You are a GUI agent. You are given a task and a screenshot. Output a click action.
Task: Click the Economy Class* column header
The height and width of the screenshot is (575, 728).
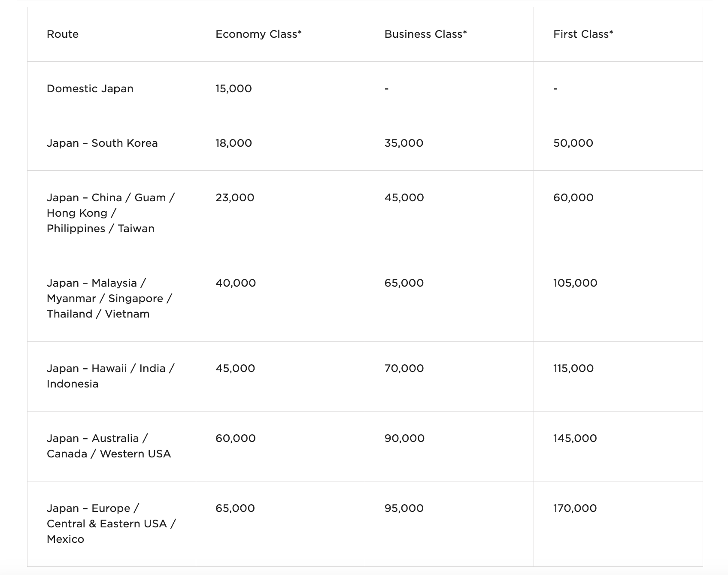(x=258, y=34)
